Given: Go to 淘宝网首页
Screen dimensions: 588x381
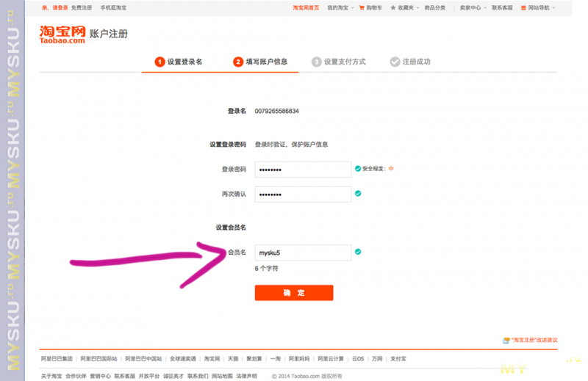Looking at the screenshot, I should pos(306,7).
